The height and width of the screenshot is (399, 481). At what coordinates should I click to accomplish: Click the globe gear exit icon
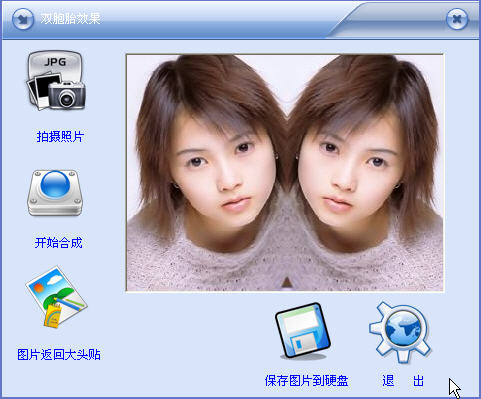[x=400, y=332]
